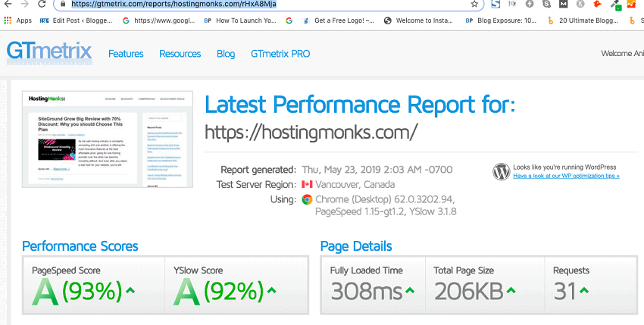Click the PageSpeed Score A (93%) grade

click(77, 292)
